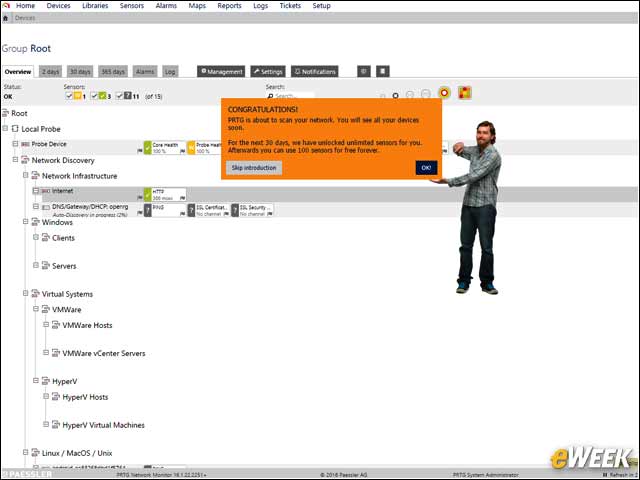This screenshot has width=640, height=480.
Task: Open the Alarms menu
Action: [x=166, y=6]
